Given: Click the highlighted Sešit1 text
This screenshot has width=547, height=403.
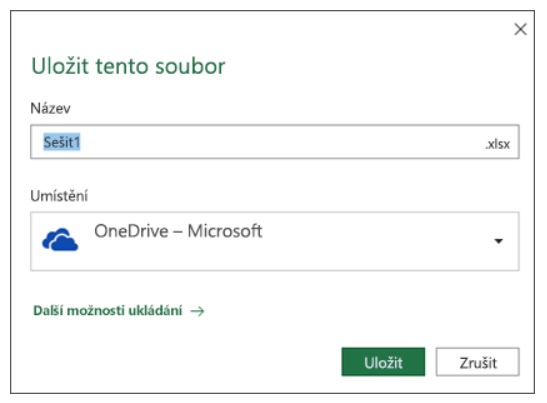Looking at the screenshot, I should pyautogui.click(x=62, y=142).
